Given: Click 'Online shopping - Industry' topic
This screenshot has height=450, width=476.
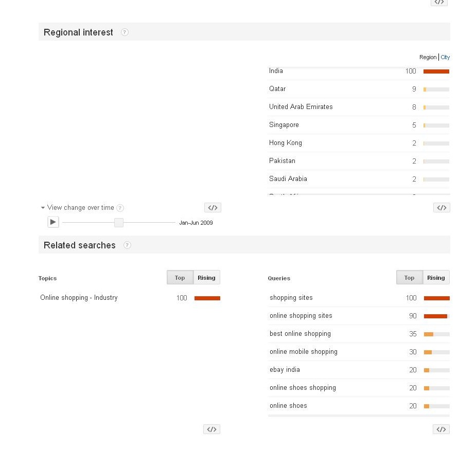Looking at the screenshot, I should click(79, 298).
